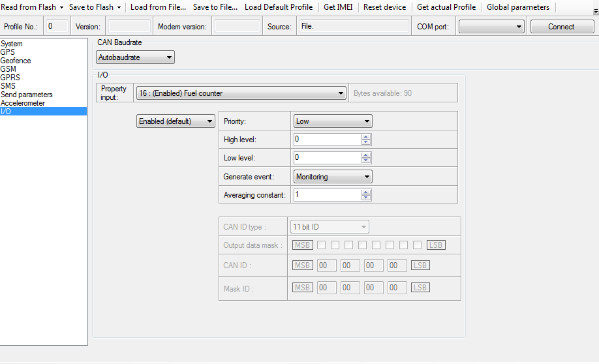Image resolution: width=599 pixels, height=364 pixels.
Task: Click Load from File toolbar item
Action: tap(158, 7)
